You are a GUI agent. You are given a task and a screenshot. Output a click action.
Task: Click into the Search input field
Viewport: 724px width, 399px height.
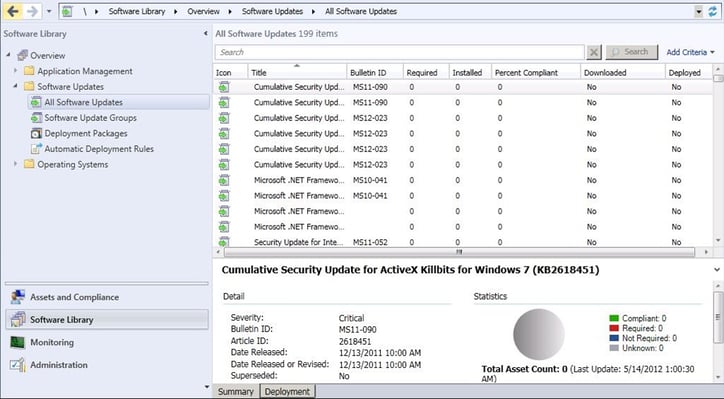point(400,52)
